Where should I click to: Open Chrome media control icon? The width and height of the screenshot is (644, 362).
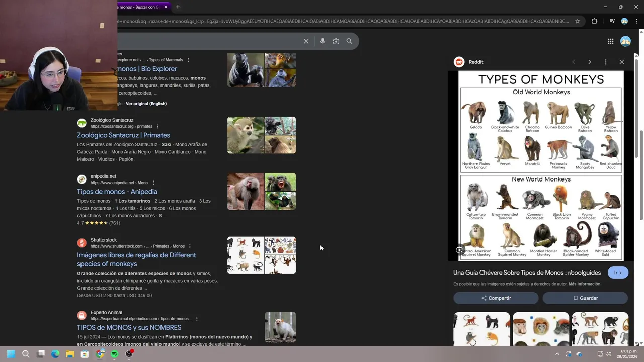pos(612,21)
